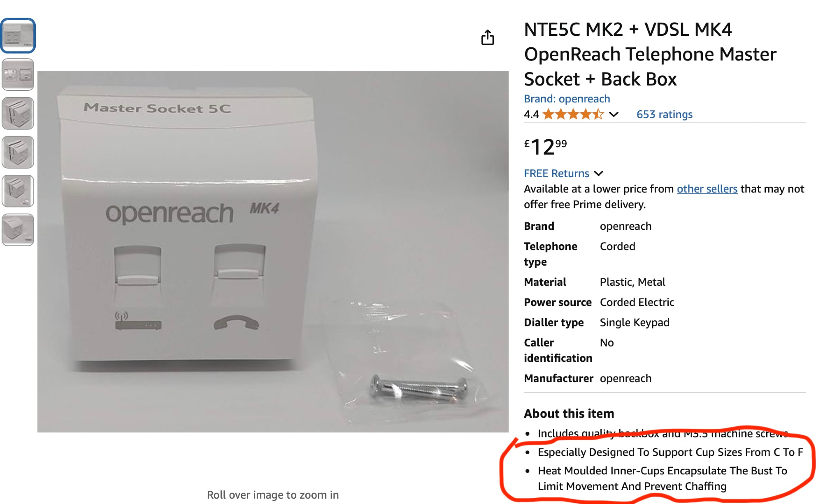Show the third product thumbnail image

tap(18, 113)
